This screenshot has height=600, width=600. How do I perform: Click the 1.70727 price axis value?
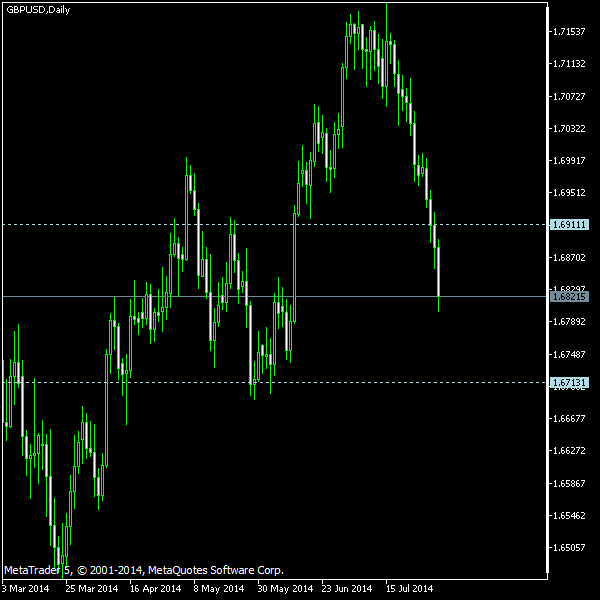pyautogui.click(x=569, y=96)
